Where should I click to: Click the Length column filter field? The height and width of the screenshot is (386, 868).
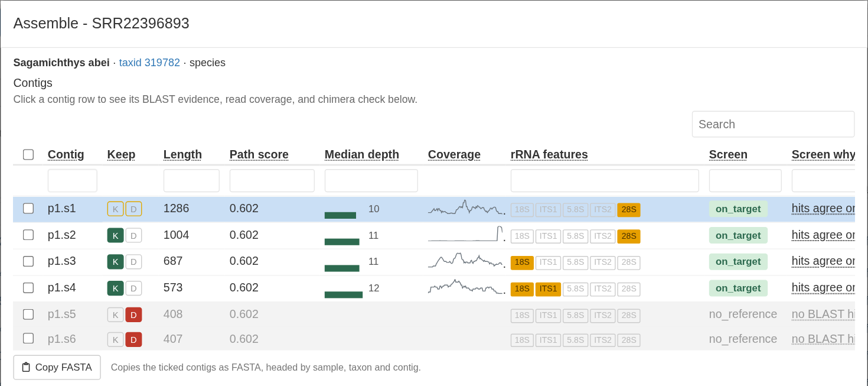pos(191,181)
